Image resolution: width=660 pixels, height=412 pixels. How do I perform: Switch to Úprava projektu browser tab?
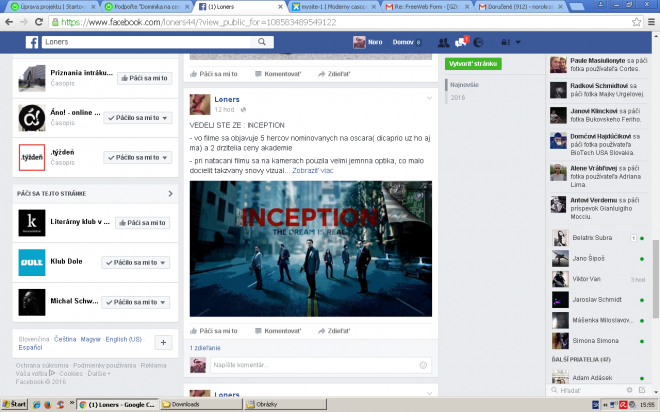53,7
